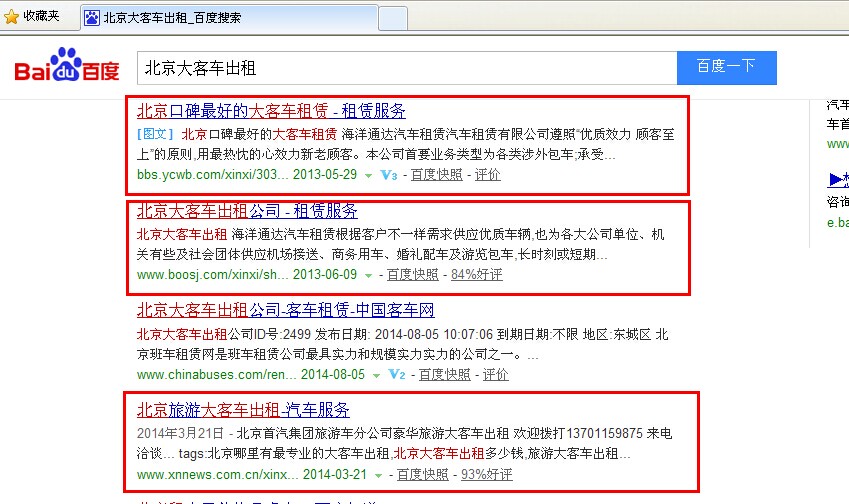This screenshot has width=849, height=504.
Task: Open the 收藏夹 favorites label
Action: pos(41,16)
